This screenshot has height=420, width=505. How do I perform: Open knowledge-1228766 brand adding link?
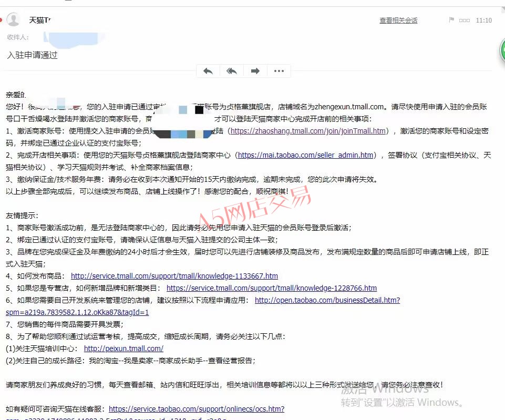tap(272, 288)
